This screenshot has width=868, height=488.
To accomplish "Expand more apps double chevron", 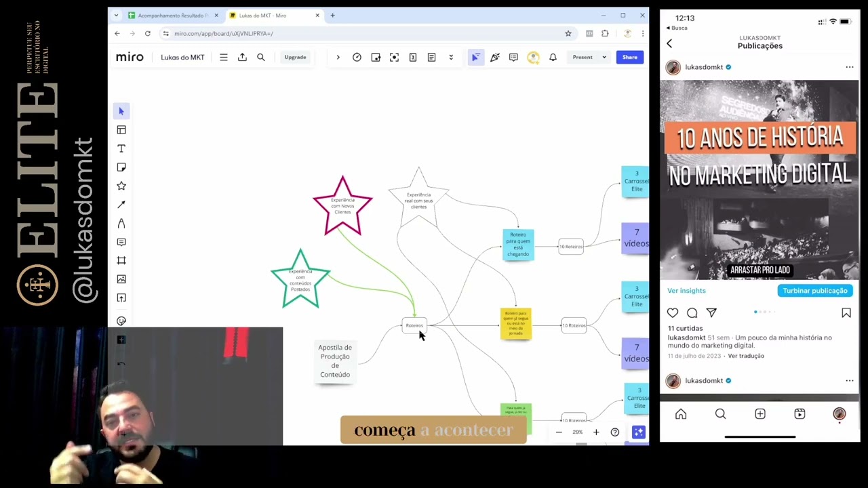I will [451, 58].
